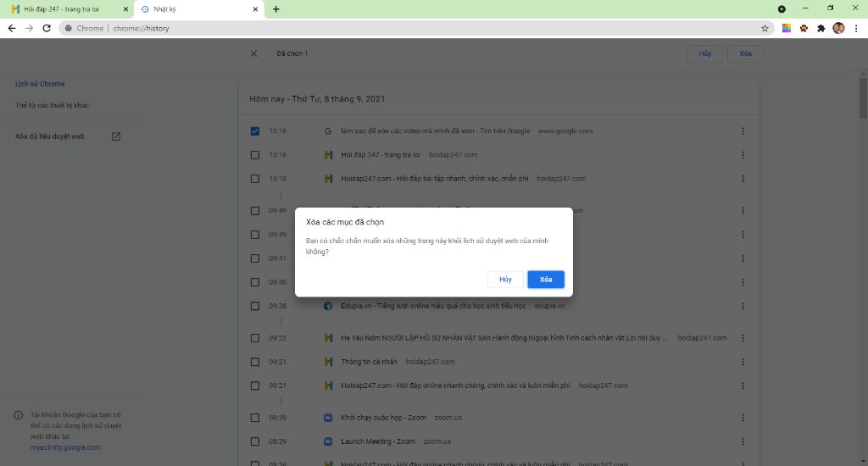868x466 pixels.
Task: Open three-dot menu for the 09:41 entry
Action: click(x=743, y=258)
